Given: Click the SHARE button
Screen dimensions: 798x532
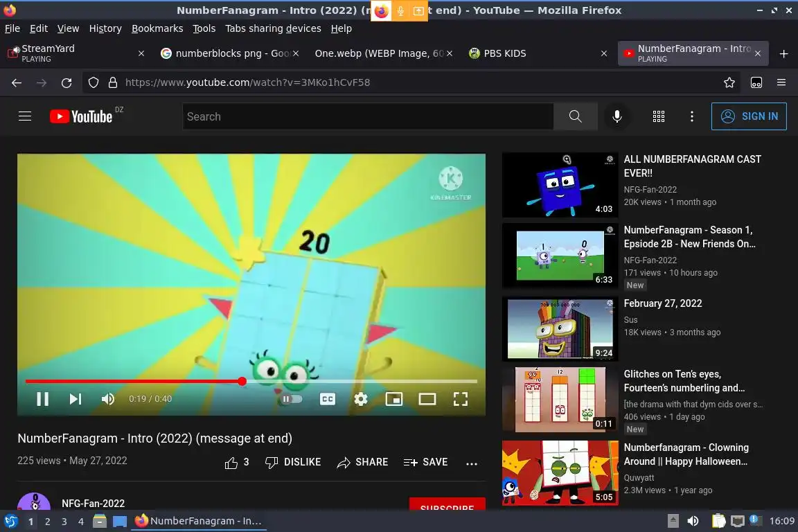Looking at the screenshot, I should click(x=362, y=462).
